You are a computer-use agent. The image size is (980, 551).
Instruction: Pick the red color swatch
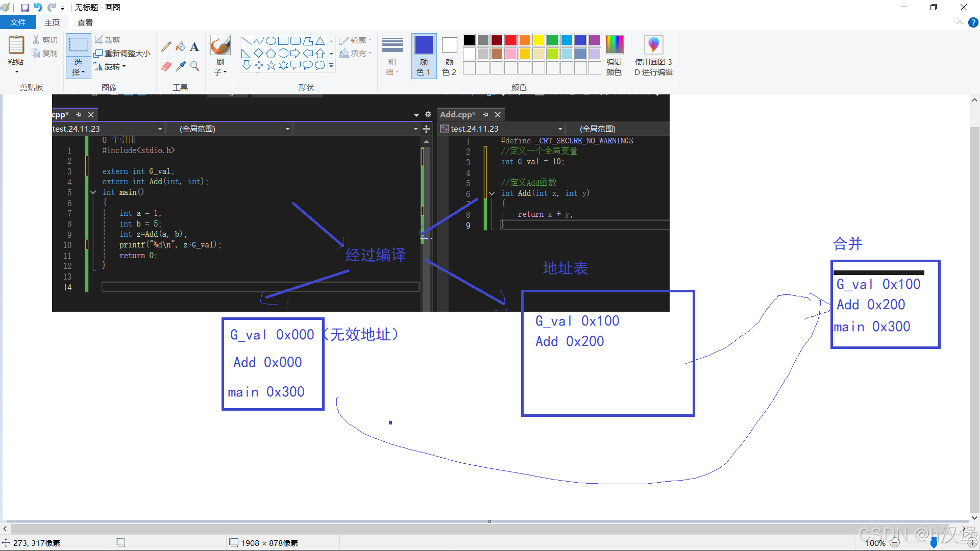(x=510, y=40)
